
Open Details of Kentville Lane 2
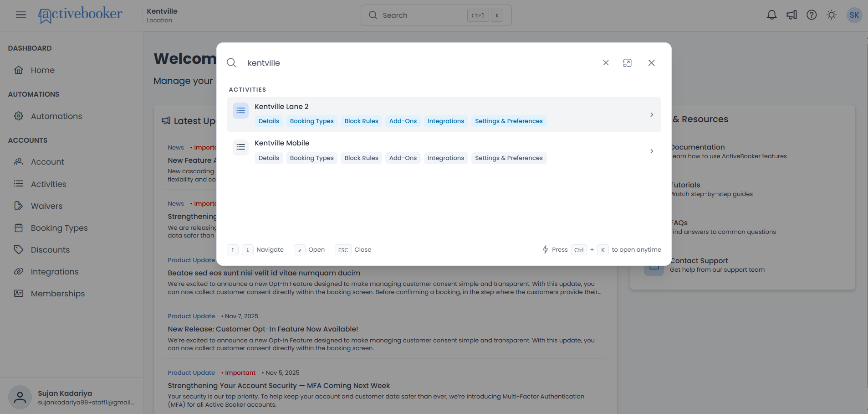(x=269, y=121)
